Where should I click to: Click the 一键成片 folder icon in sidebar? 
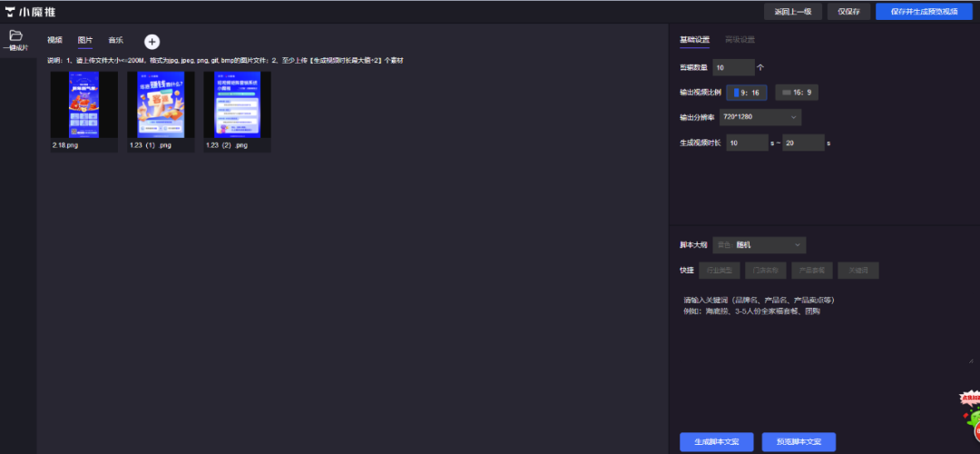pyautogui.click(x=15, y=36)
